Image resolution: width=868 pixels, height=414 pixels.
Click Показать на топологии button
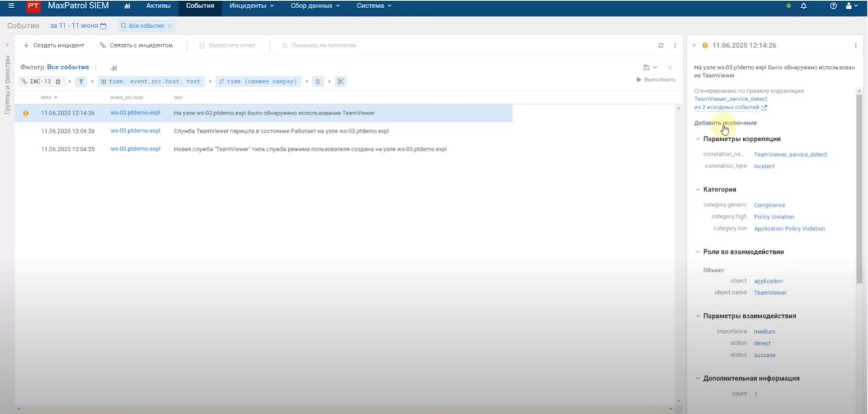[319, 45]
